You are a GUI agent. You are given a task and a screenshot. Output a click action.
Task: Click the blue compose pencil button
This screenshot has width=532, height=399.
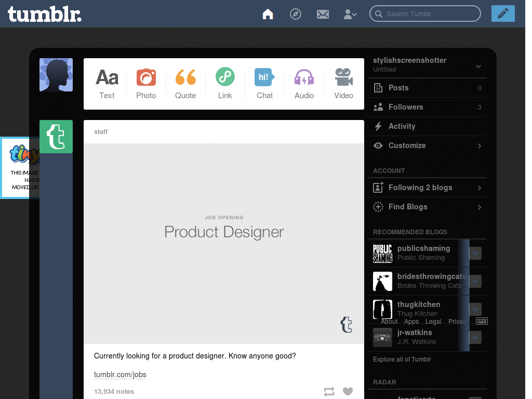tap(503, 14)
